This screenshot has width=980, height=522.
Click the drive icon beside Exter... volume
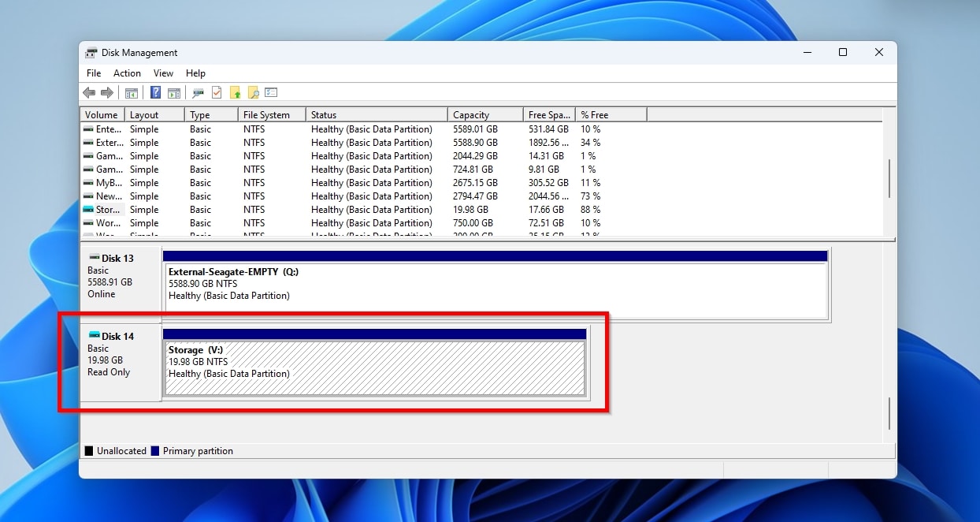(88, 143)
